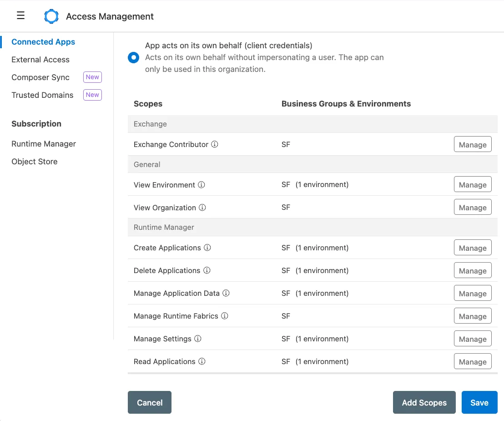Manage the Manage Application Data scope
Screen dimensions: 504x421
473,293
